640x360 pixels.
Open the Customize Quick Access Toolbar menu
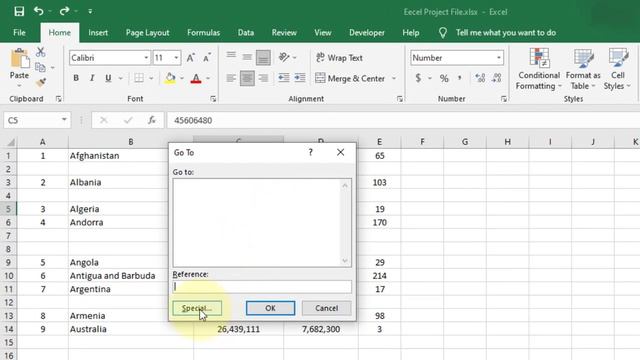tap(90, 11)
